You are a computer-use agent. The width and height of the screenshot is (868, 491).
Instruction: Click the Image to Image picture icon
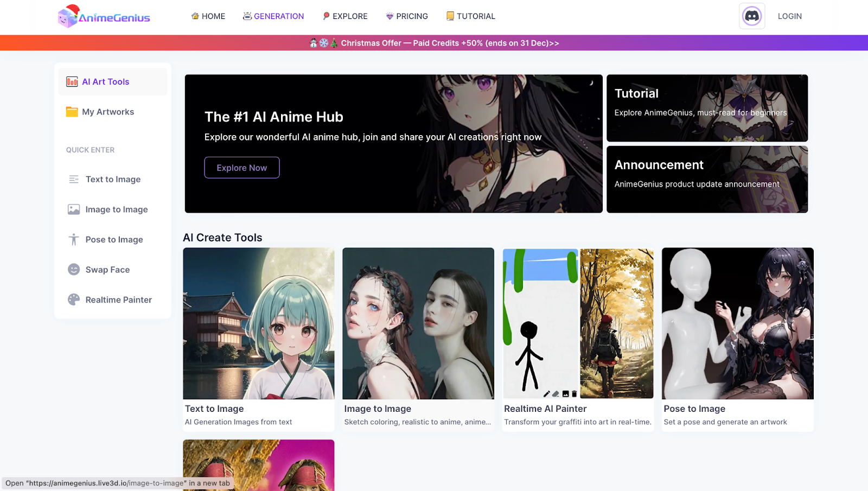point(74,209)
